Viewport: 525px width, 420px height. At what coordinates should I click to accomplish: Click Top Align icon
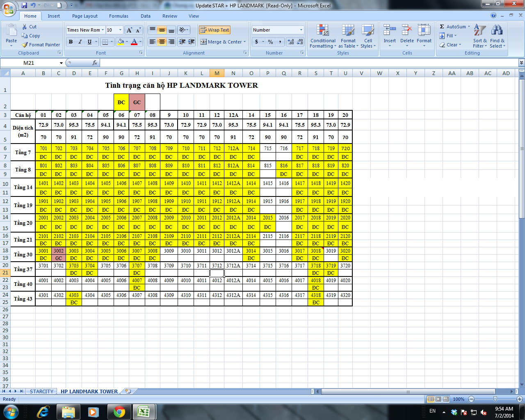(152, 30)
